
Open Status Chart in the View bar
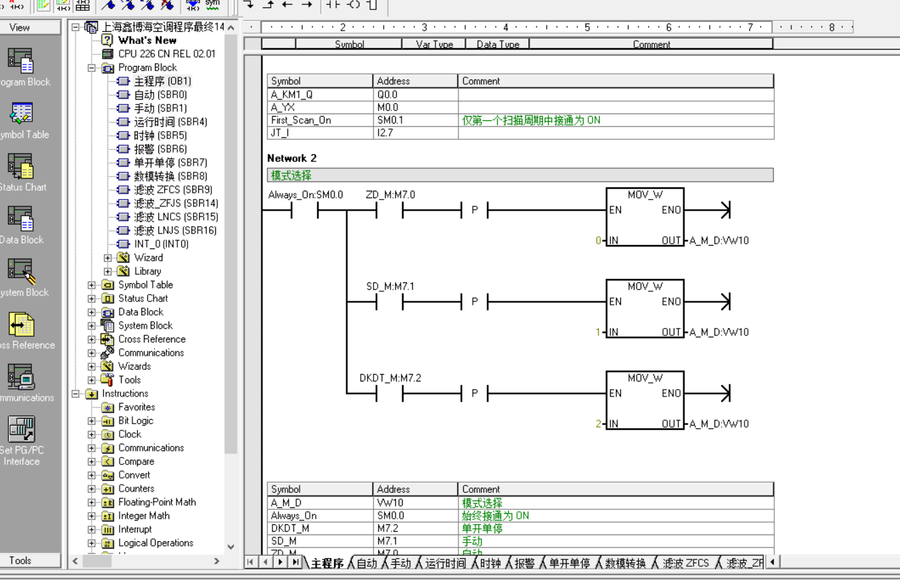click(x=20, y=172)
